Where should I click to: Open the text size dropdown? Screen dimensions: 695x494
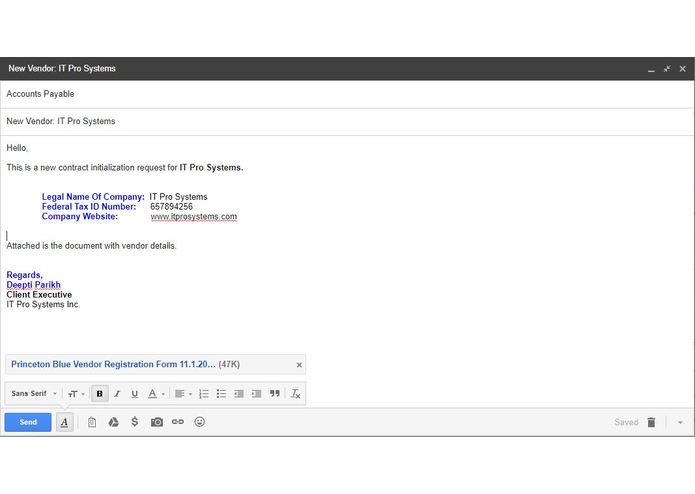pos(76,393)
